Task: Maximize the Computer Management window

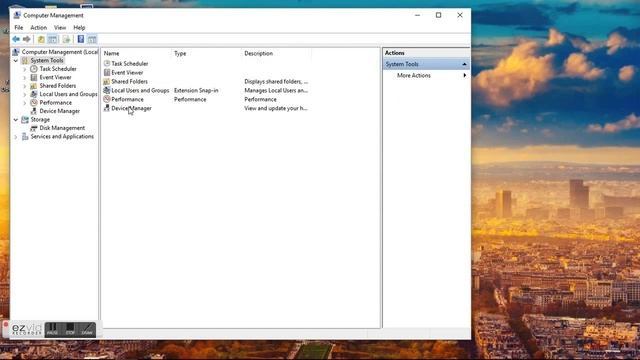Action: pos(438,15)
